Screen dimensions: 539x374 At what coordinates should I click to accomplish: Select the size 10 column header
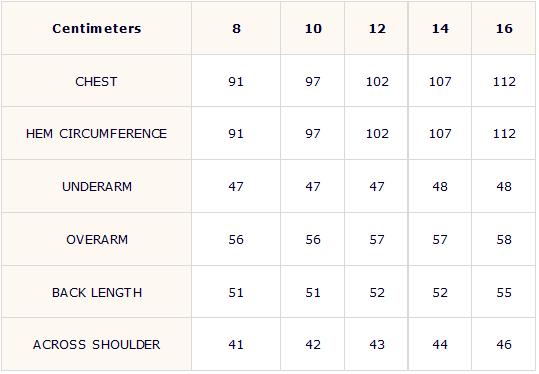pos(313,29)
